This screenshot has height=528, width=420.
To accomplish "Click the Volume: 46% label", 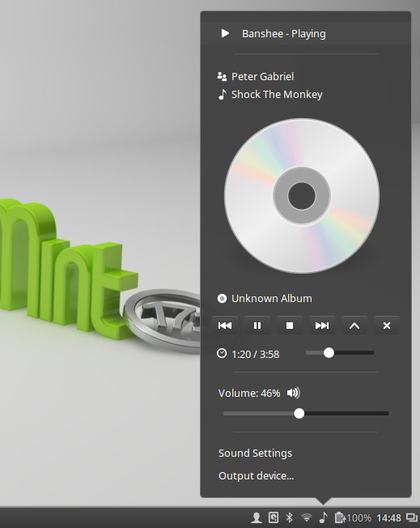I will pyautogui.click(x=249, y=393).
